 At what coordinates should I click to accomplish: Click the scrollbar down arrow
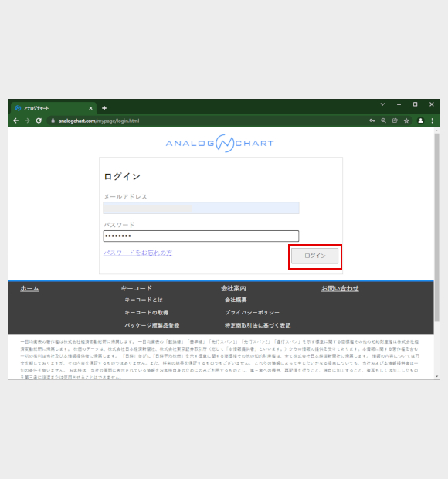point(437,377)
